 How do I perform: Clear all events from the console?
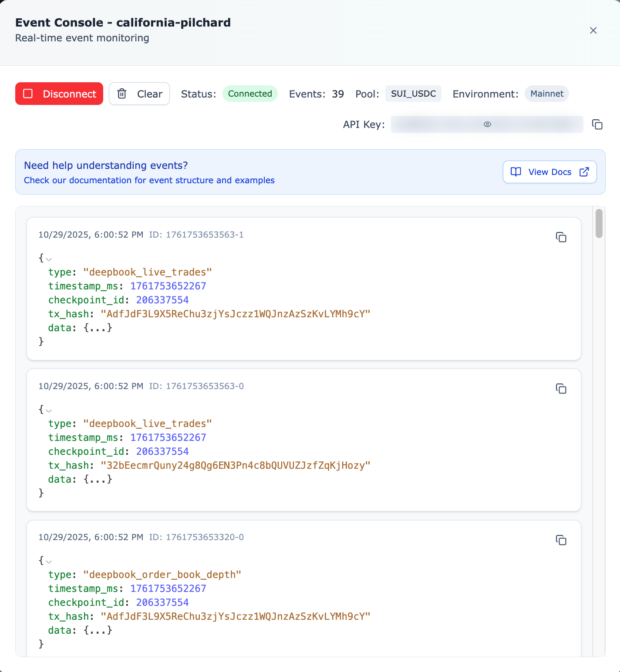click(139, 94)
